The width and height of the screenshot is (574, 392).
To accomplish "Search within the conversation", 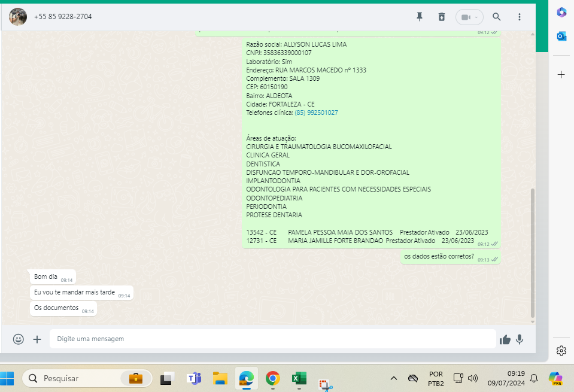I will coord(496,17).
